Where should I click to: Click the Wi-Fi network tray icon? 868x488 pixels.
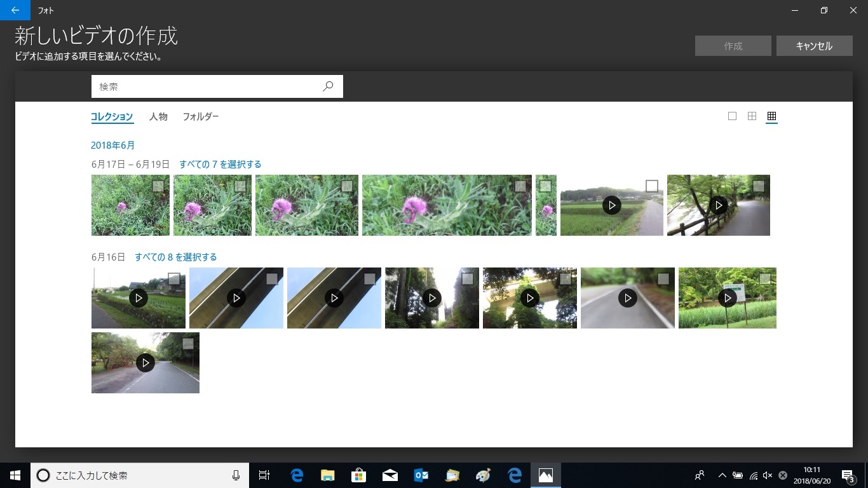753,475
